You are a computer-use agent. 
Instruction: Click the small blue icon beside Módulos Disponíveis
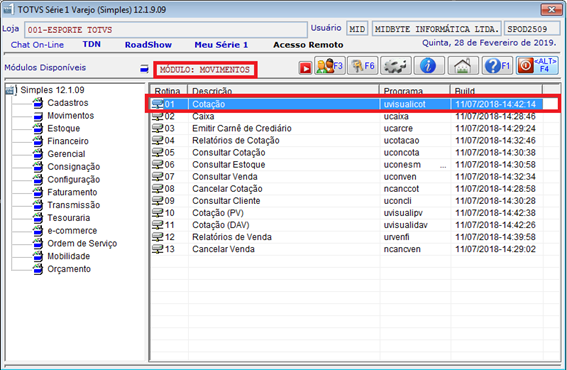click(144, 68)
